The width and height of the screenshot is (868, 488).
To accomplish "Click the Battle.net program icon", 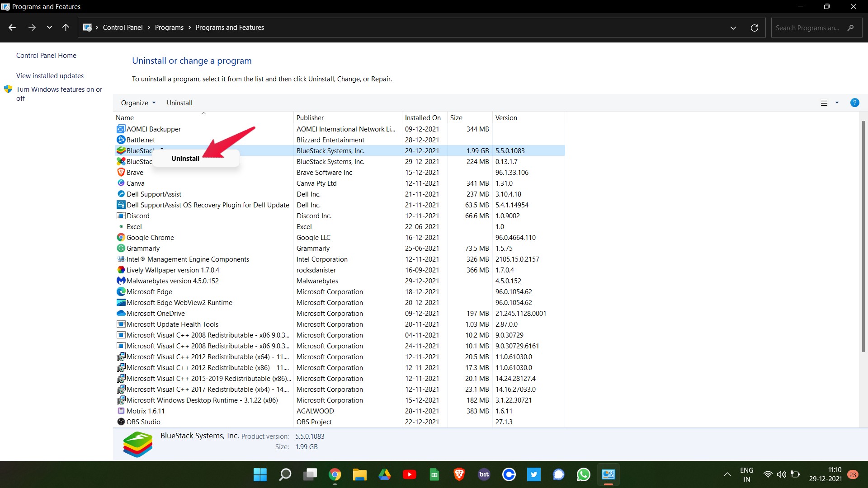I will [121, 140].
